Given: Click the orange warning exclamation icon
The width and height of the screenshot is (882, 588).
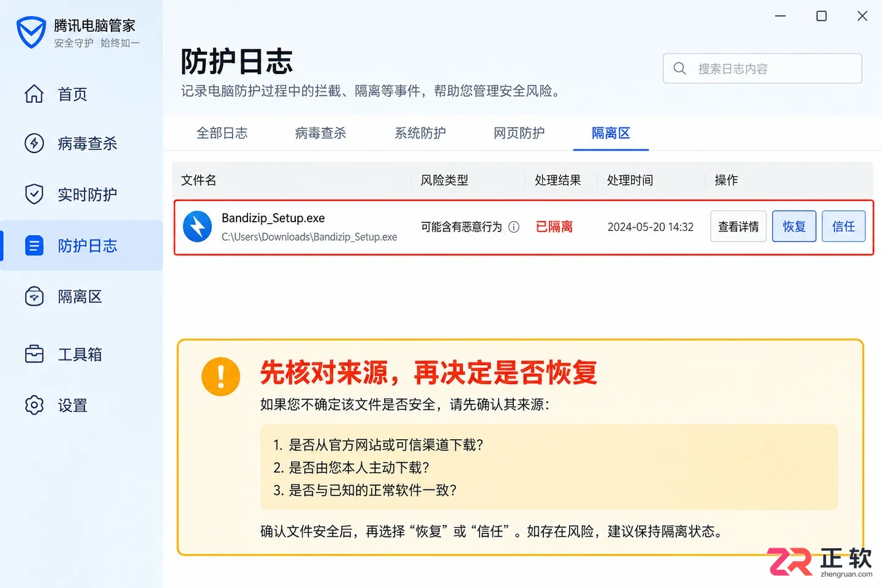Looking at the screenshot, I should [x=221, y=376].
